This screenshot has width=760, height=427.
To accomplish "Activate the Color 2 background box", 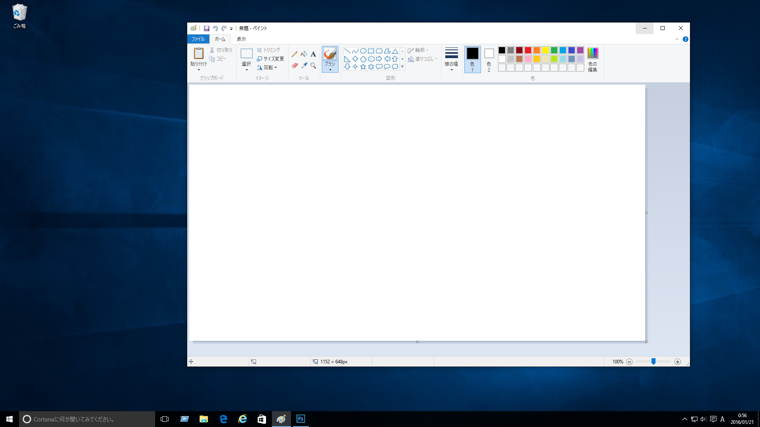I will pyautogui.click(x=489, y=59).
